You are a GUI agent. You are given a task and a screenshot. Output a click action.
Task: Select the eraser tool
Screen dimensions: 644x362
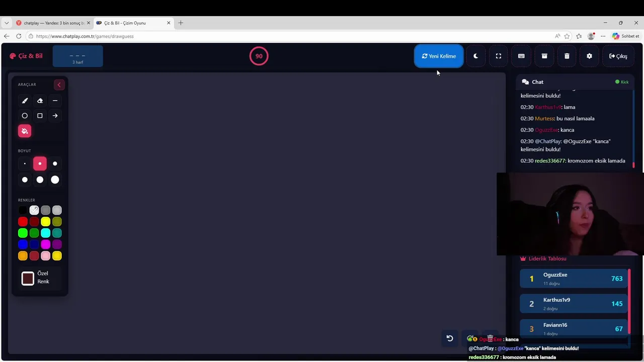point(40,101)
